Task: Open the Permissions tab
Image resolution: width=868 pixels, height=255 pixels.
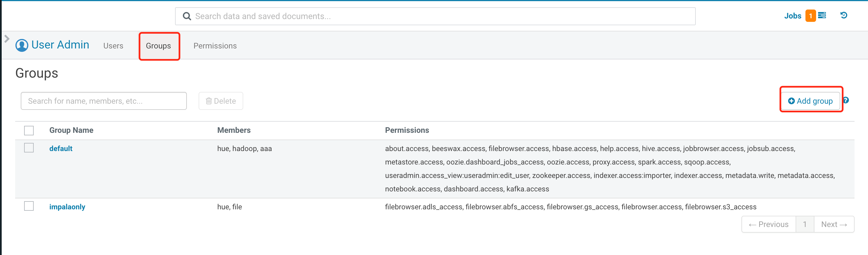Action: click(215, 46)
